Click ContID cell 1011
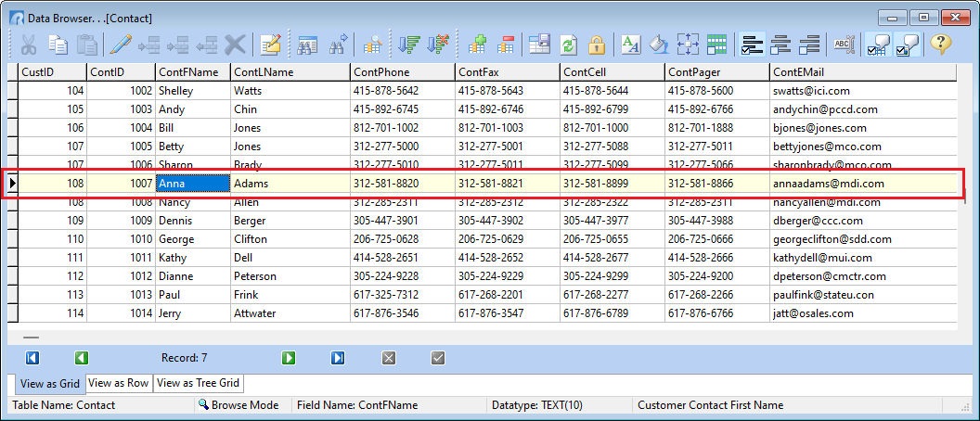Viewport: 980px width, 421px height. (121, 258)
